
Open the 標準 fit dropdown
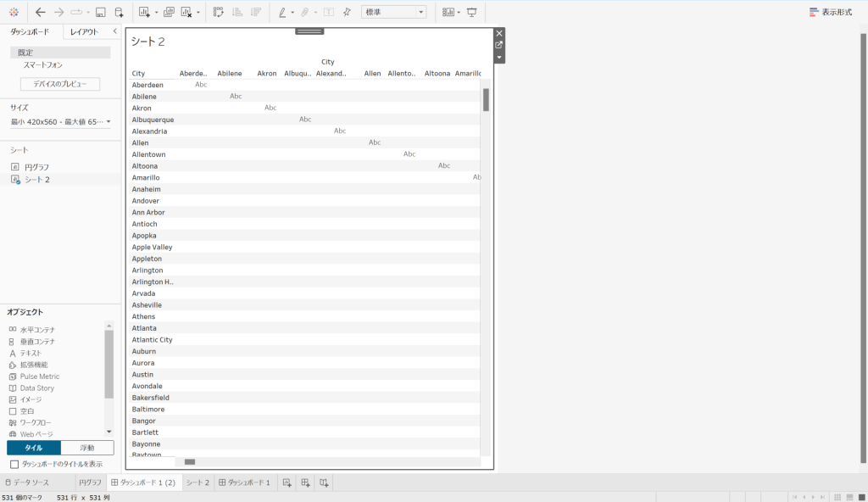(394, 13)
